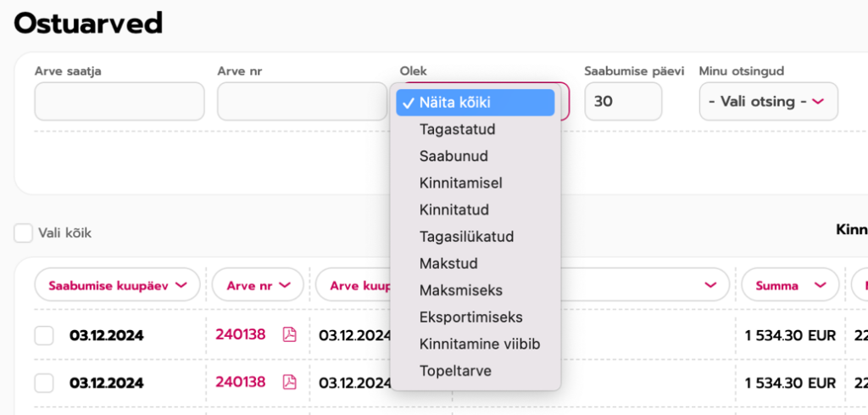
Task: Tick the Vali kõik checkbox
Action: pos(24,233)
